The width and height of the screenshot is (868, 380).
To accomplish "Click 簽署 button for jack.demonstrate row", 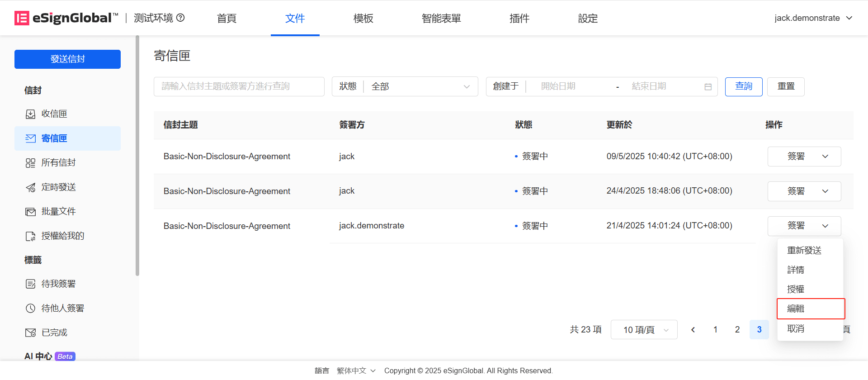I will pos(796,226).
